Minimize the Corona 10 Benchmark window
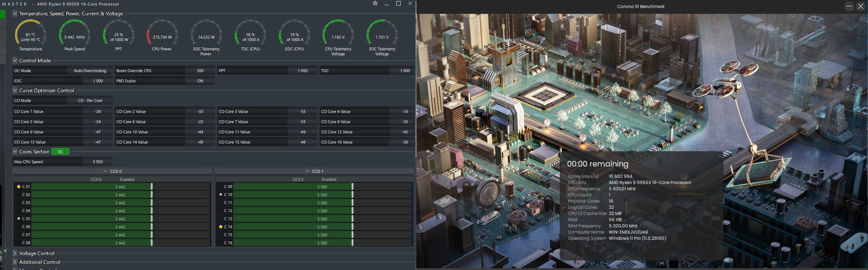This screenshot has height=270, width=868. tap(849, 6)
